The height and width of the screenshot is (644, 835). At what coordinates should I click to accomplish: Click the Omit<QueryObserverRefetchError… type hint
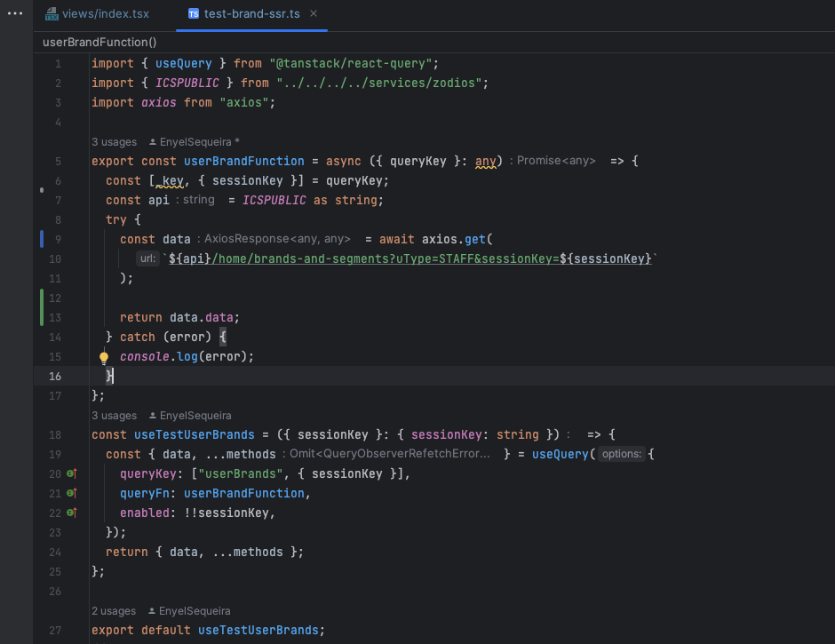(386, 454)
